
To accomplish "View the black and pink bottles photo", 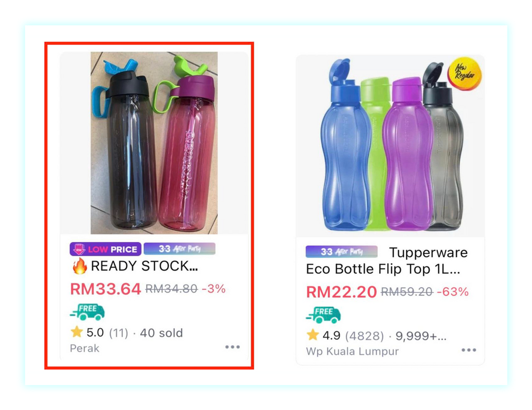I will pos(154,143).
